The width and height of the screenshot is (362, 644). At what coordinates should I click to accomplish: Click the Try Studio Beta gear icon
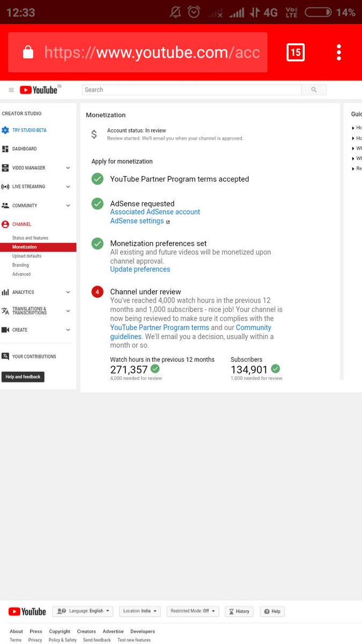5,130
